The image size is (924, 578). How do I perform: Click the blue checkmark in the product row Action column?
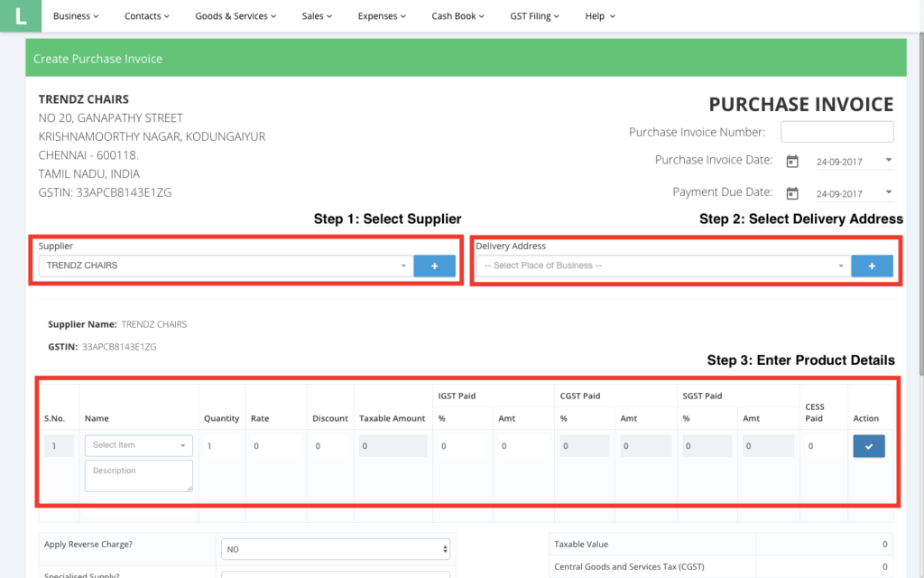point(868,445)
